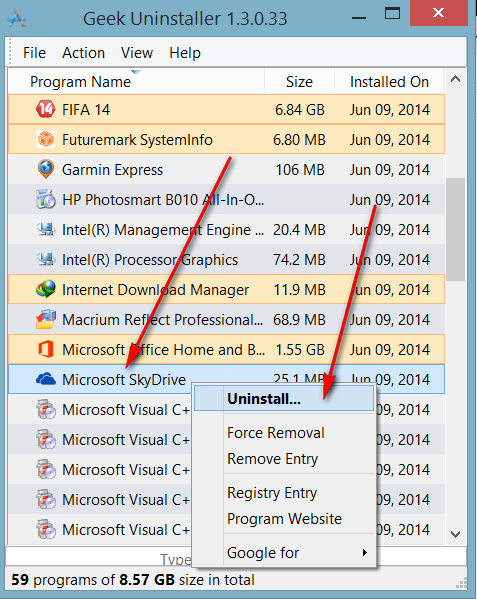
Task: Click the 74.2 MB size cell
Action: point(299,259)
